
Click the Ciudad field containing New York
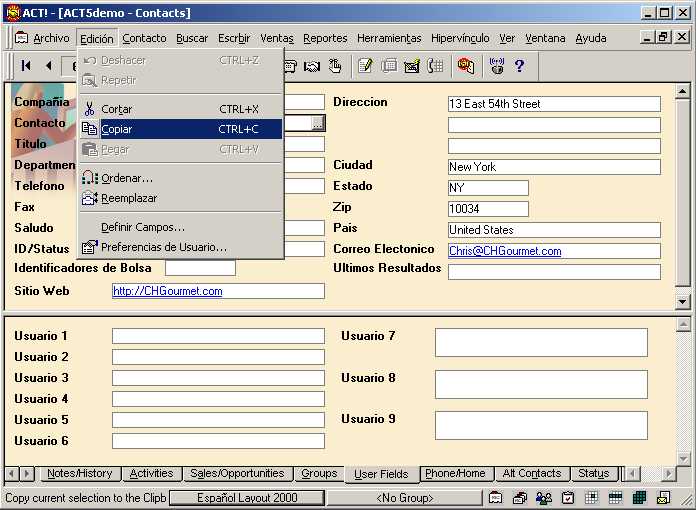coord(554,167)
